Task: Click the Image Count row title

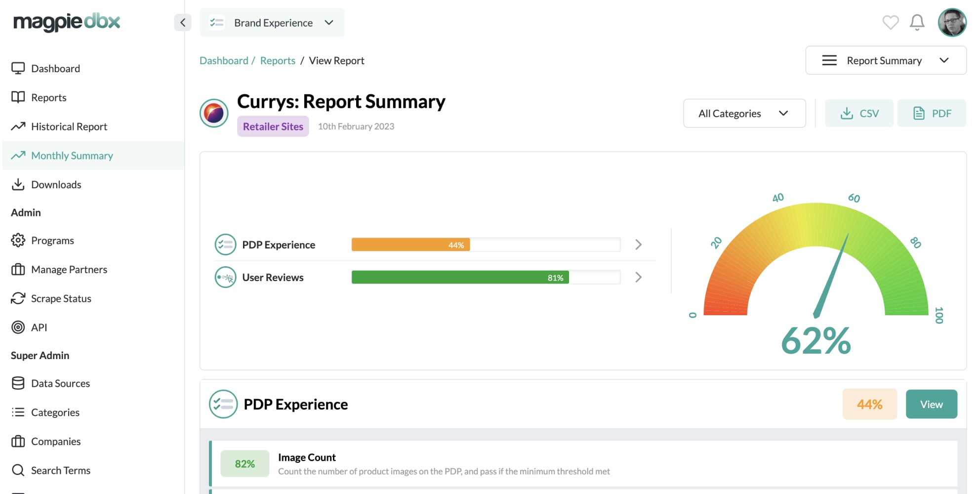Action: click(307, 457)
